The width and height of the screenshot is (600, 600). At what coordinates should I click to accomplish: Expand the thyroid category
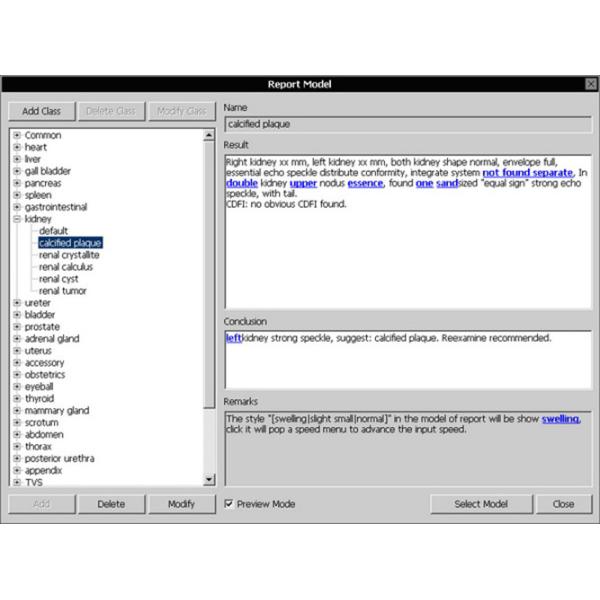pos(17,399)
